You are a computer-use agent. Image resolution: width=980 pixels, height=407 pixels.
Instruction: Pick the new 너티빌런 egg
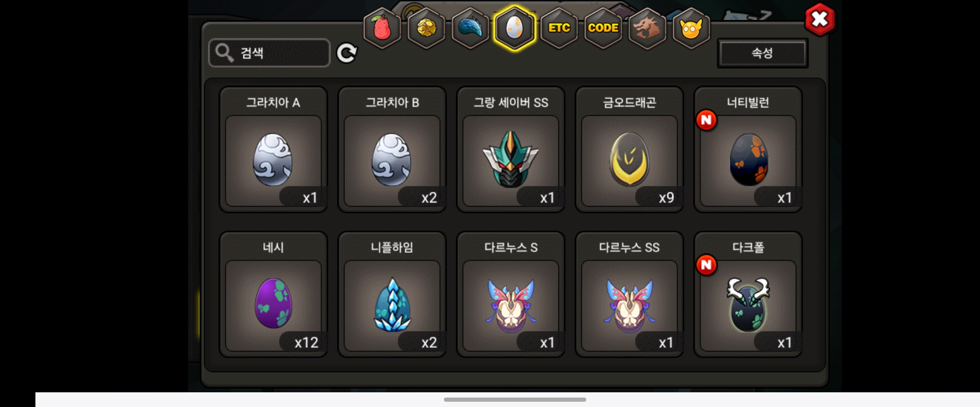pos(748,150)
